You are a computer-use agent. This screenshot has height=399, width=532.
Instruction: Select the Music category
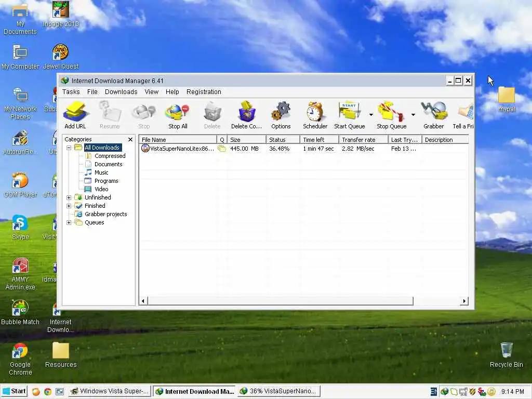point(101,172)
